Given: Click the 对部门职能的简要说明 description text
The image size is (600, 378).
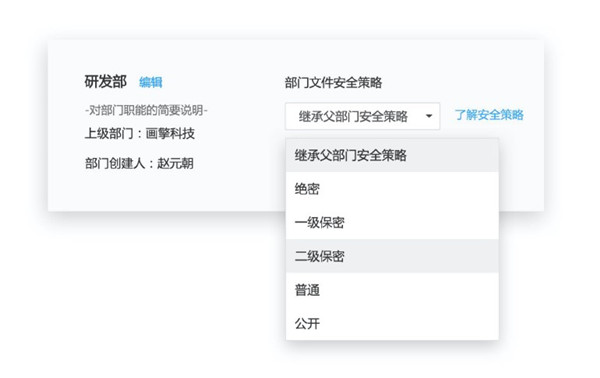Looking at the screenshot, I should tap(146, 110).
